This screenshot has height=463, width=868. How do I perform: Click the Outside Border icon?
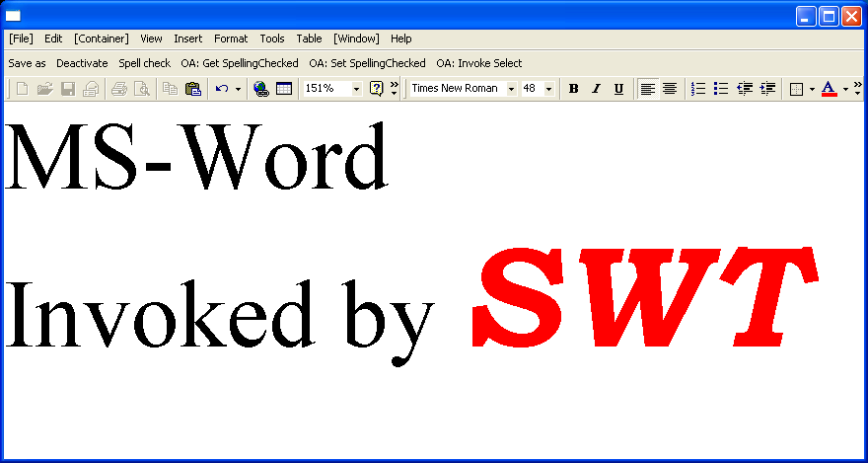[796, 89]
